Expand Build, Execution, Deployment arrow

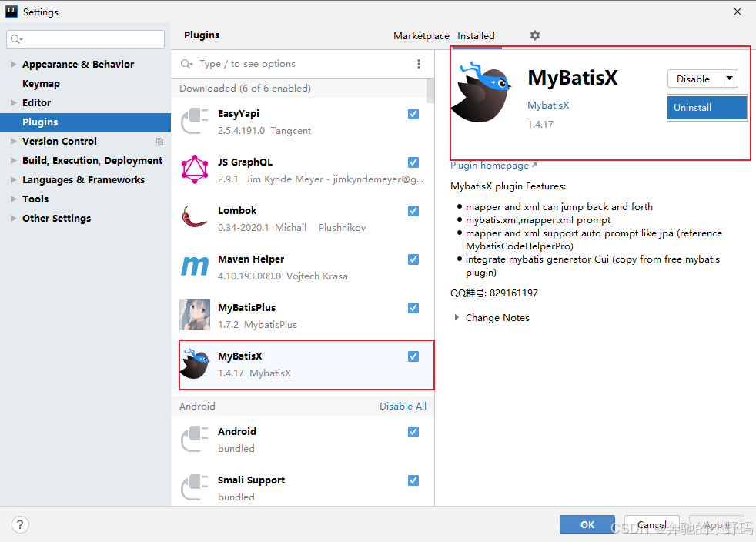14,161
